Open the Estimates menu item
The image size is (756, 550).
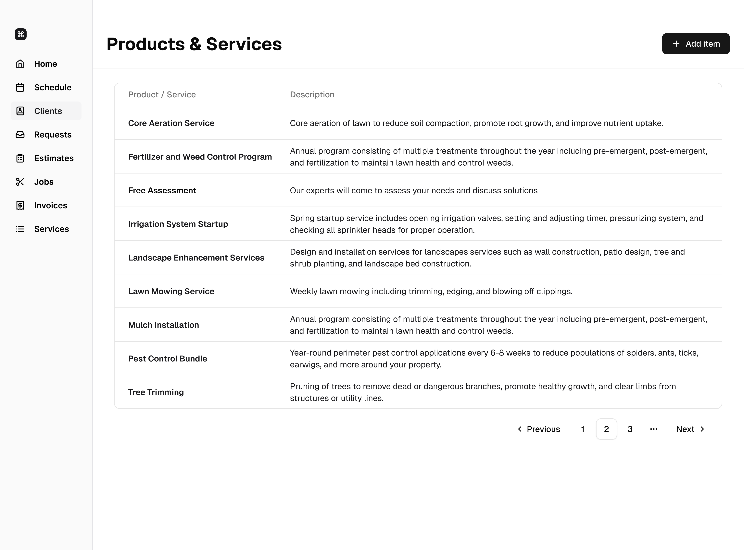(x=54, y=158)
